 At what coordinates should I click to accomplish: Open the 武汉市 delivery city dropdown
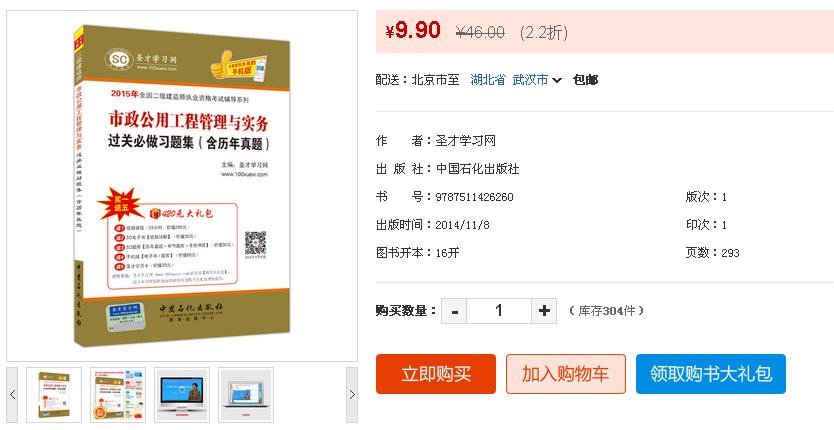click(x=530, y=80)
